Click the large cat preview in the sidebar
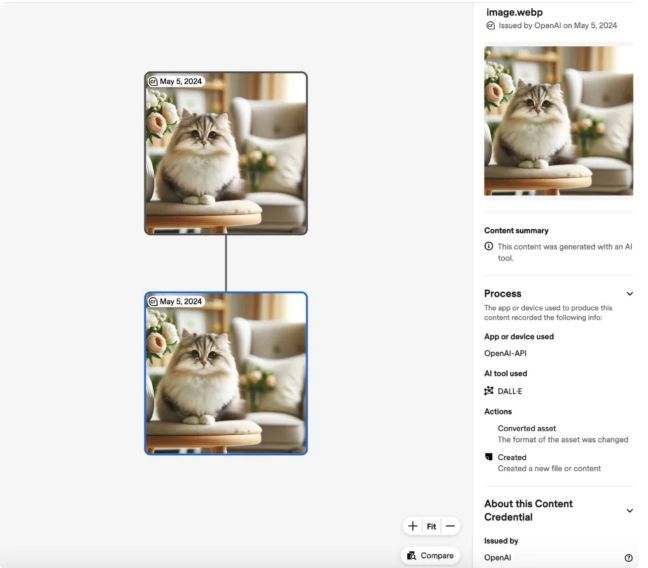The height and width of the screenshot is (568, 648). click(x=558, y=120)
